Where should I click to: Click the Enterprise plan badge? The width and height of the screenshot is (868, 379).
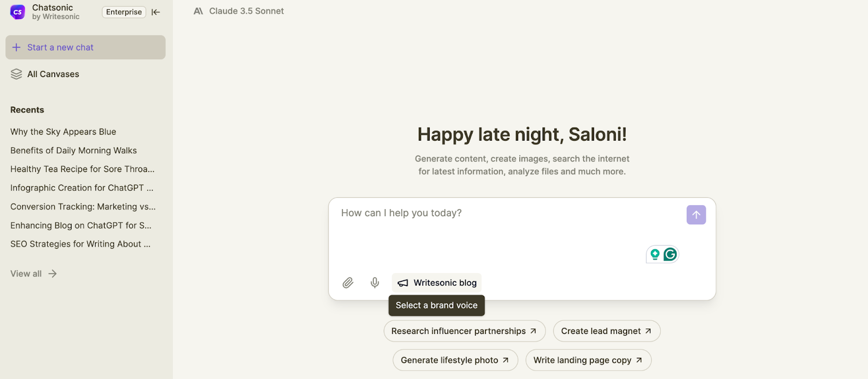124,12
